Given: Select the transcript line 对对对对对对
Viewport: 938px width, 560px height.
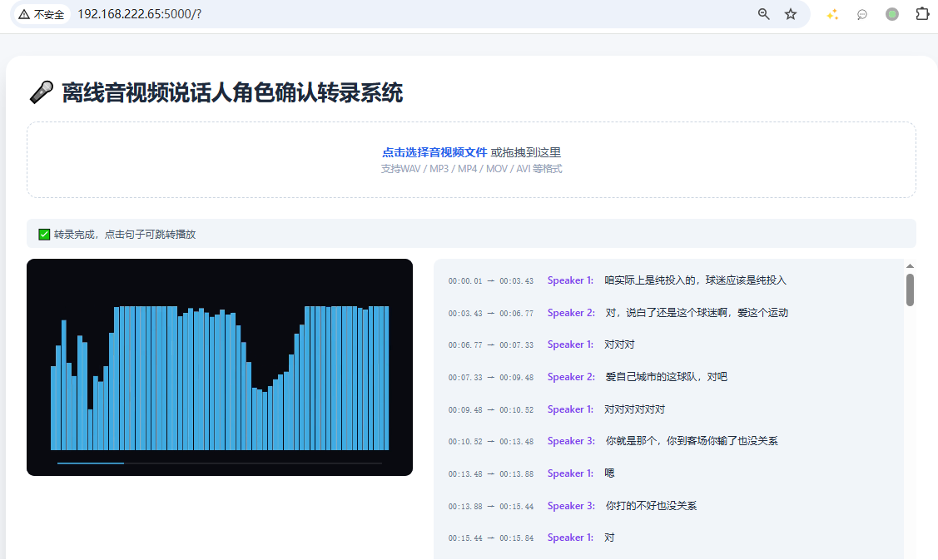Looking at the screenshot, I should 635,409.
